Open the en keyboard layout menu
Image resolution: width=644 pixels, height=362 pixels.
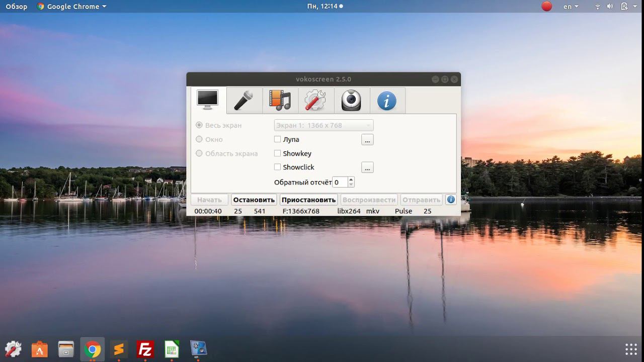pyautogui.click(x=571, y=7)
